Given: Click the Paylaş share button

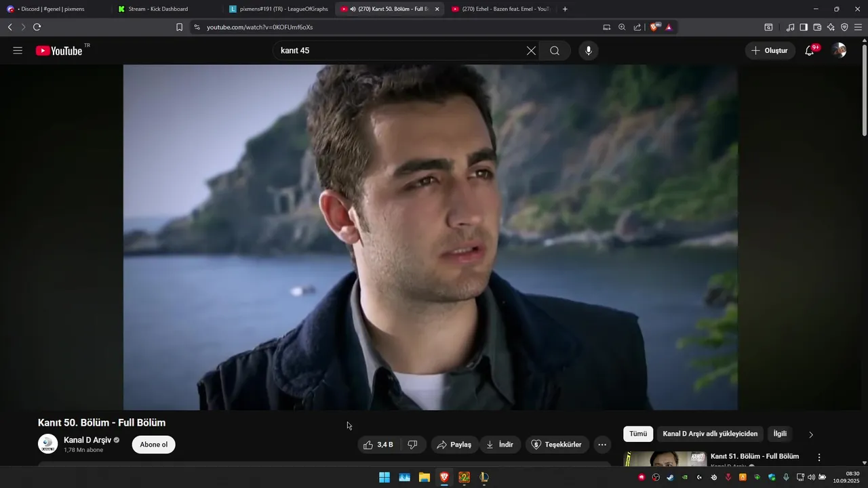Looking at the screenshot, I should [454, 445].
